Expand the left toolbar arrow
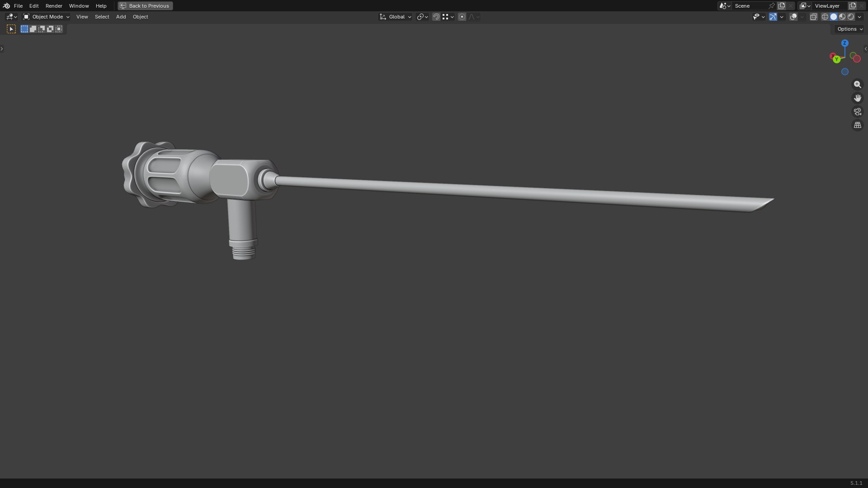 tap(2, 49)
